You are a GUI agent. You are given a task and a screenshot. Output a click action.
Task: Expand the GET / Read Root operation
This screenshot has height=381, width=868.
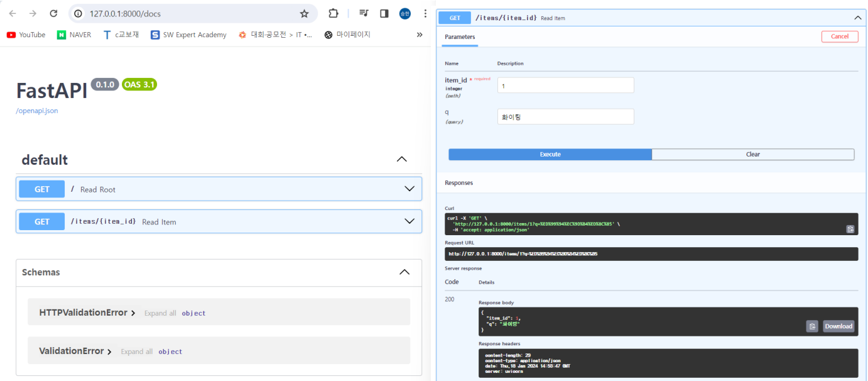point(219,189)
